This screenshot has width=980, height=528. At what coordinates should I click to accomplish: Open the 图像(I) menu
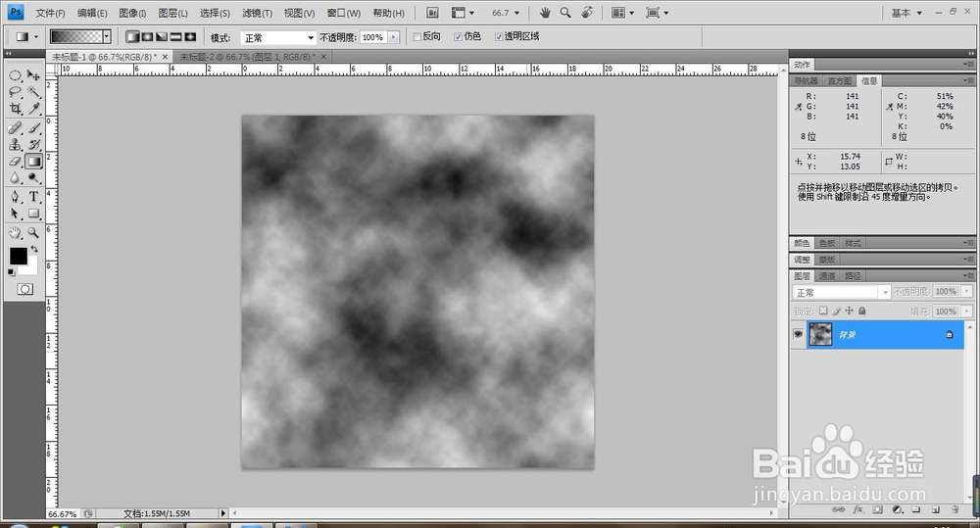pos(132,13)
